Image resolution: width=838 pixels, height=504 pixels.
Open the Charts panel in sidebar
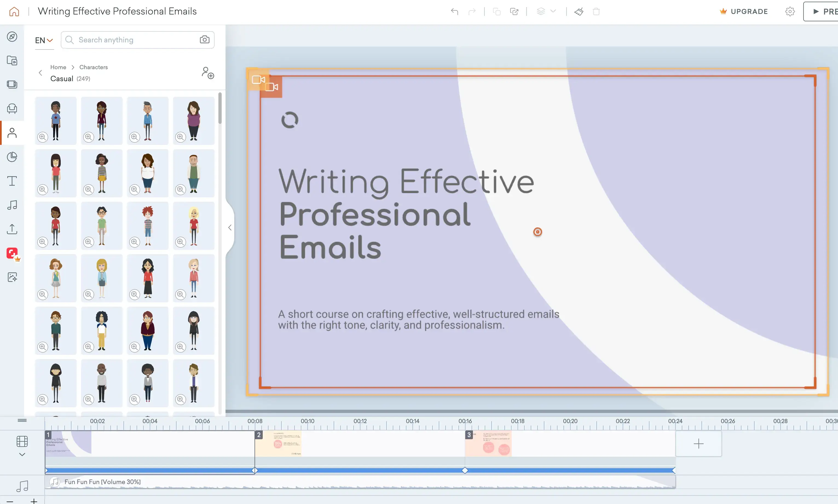(12, 157)
